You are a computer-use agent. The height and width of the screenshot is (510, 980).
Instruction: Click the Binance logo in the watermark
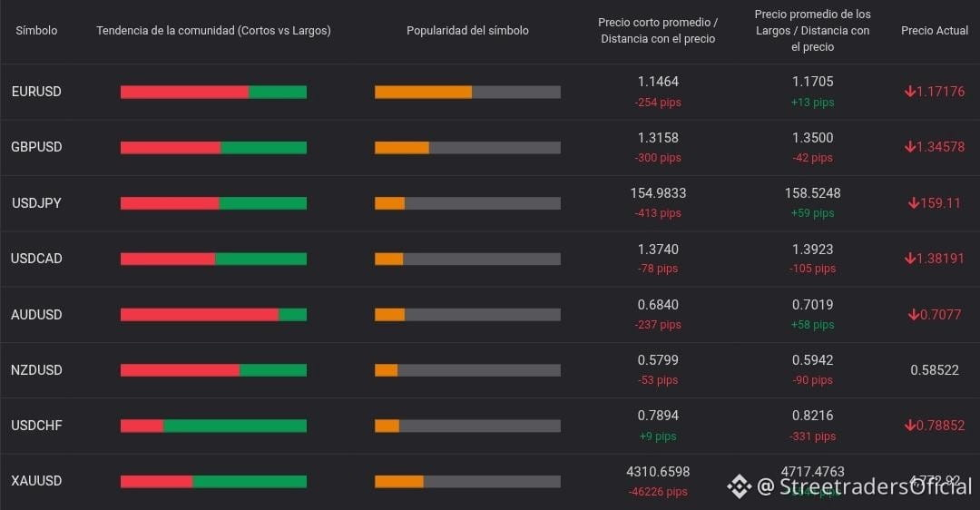point(739,486)
